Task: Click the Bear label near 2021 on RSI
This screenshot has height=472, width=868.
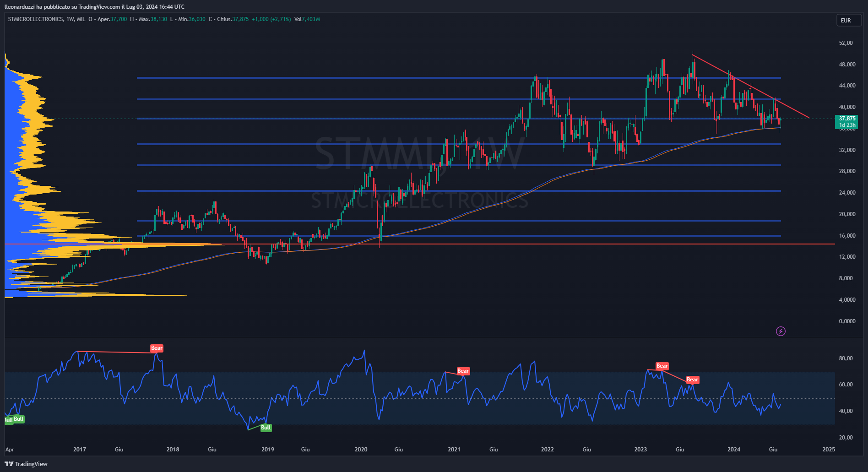Action: click(x=463, y=371)
